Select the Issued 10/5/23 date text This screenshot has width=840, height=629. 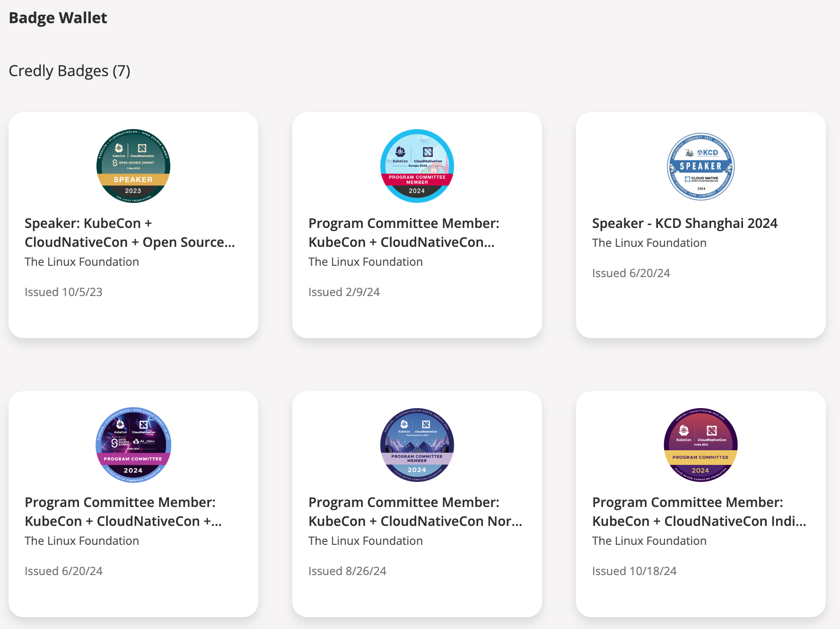click(x=63, y=292)
